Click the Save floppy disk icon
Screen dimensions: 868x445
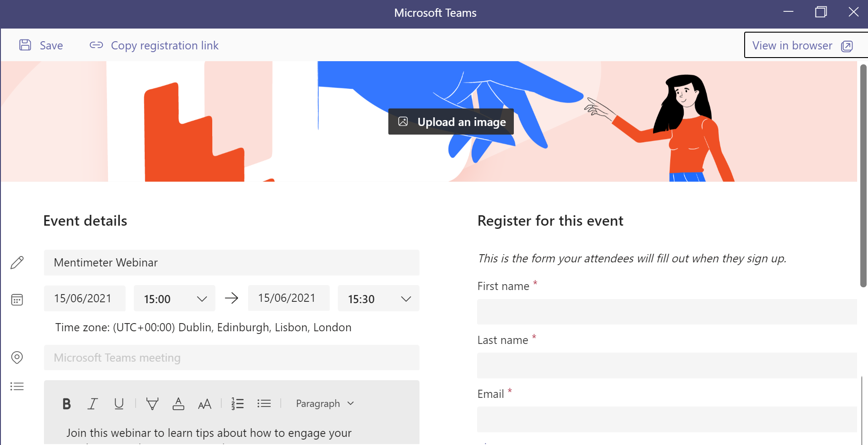pyautogui.click(x=25, y=45)
